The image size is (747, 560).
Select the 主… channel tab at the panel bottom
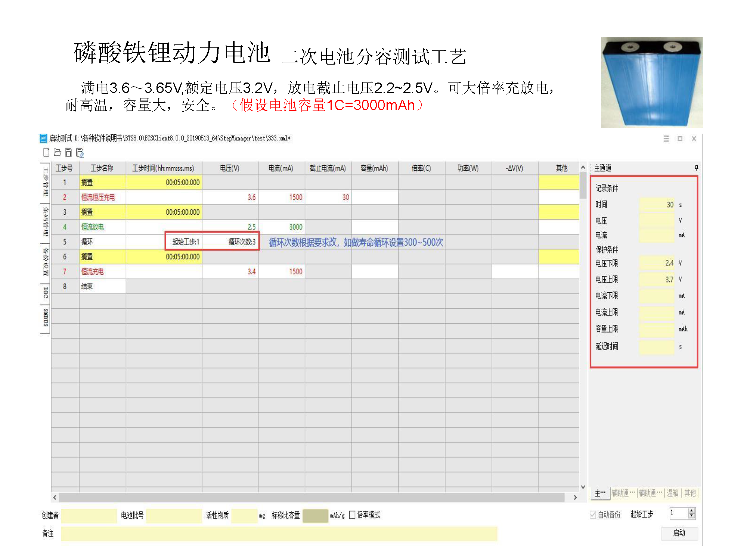tap(600, 493)
